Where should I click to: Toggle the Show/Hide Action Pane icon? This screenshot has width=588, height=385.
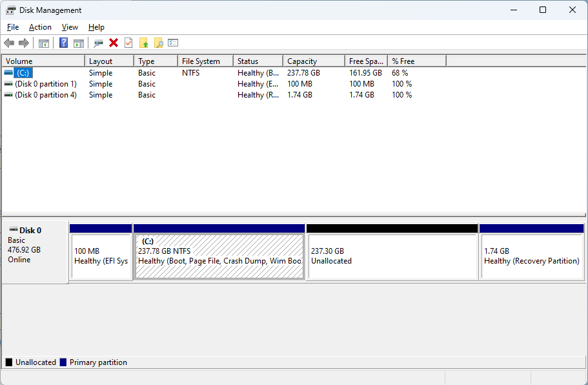[x=79, y=43]
